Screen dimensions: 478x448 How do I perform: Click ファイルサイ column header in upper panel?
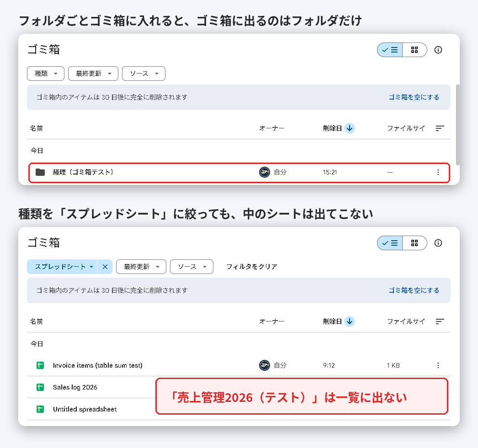[x=406, y=128]
